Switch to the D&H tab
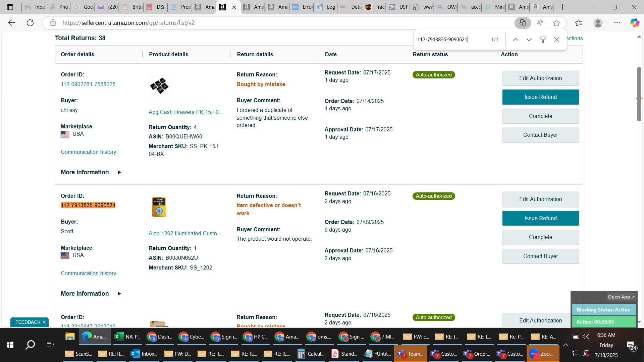The width and height of the screenshot is (644, 362). pyautogui.click(x=156, y=7)
